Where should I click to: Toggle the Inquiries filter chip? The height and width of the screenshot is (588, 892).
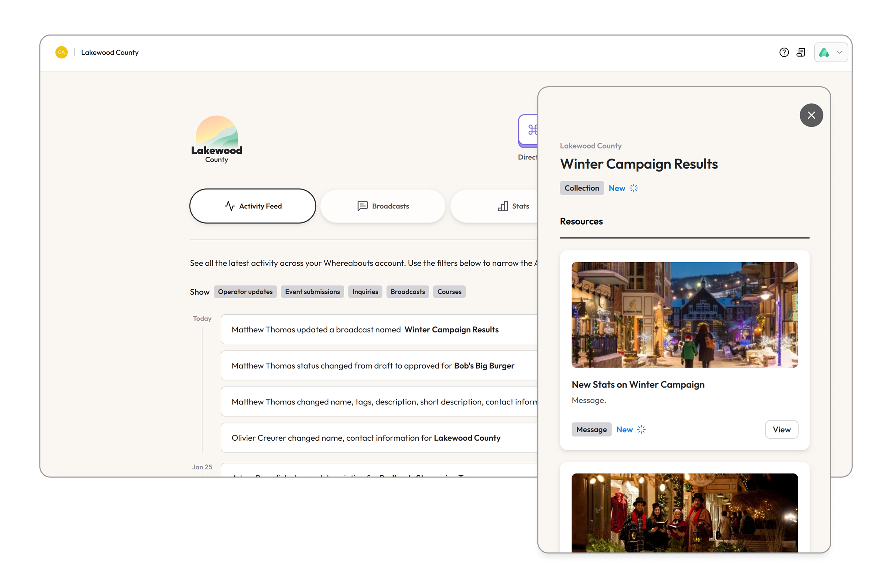365,292
